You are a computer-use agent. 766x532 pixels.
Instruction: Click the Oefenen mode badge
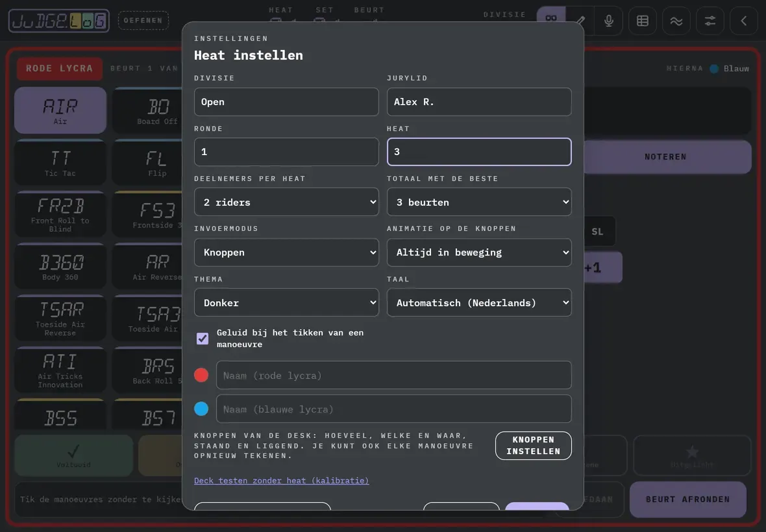click(143, 21)
